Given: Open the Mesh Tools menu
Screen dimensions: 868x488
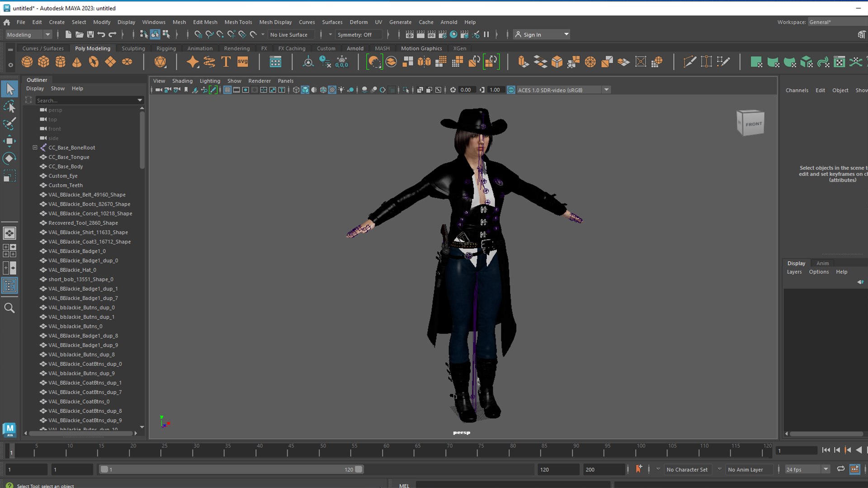Looking at the screenshot, I should tap(238, 22).
